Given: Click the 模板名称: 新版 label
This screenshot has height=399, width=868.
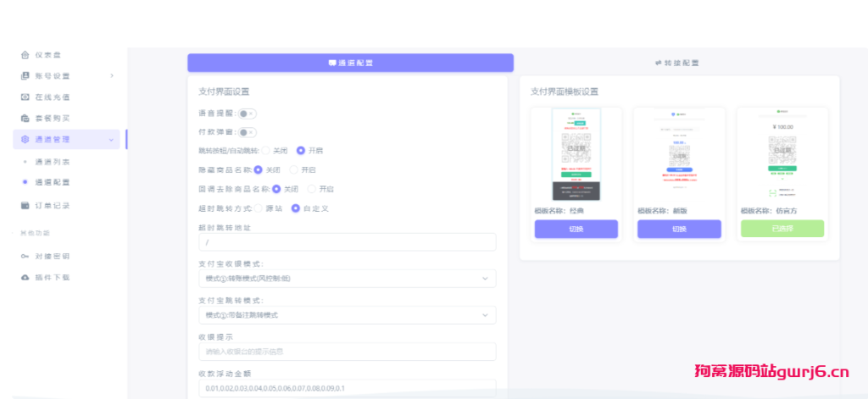Looking at the screenshot, I should pyautogui.click(x=663, y=211).
